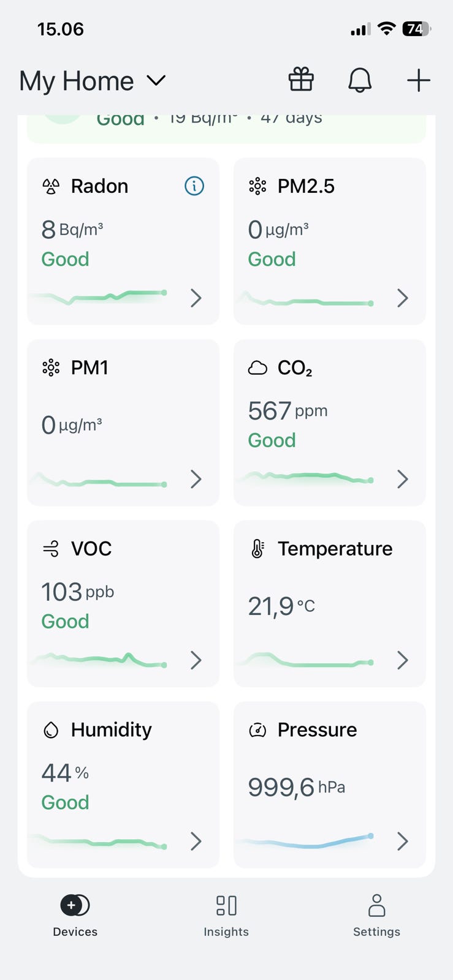This screenshot has width=453, height=980.
Task: Tap the gift icon in header
Action: 301,80
